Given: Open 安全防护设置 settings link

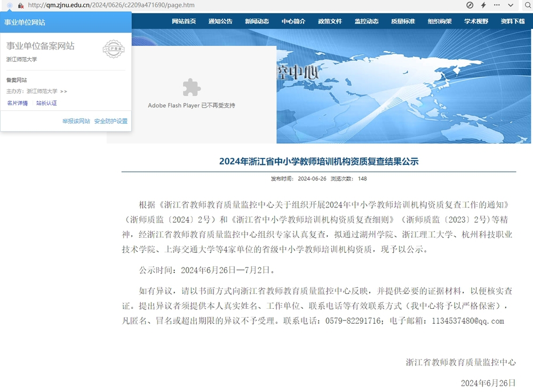Looking at the screenshot, I should pyautogui.click(x=111, y=121).
